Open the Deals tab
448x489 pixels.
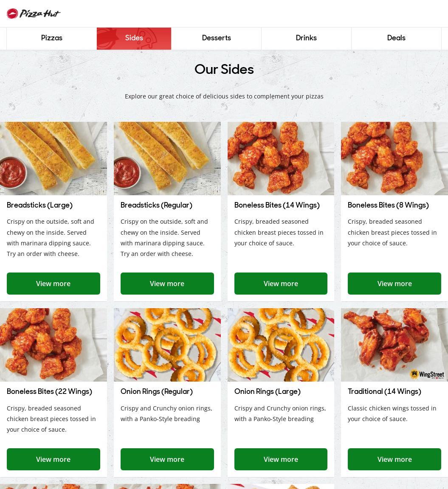point(396,38)
